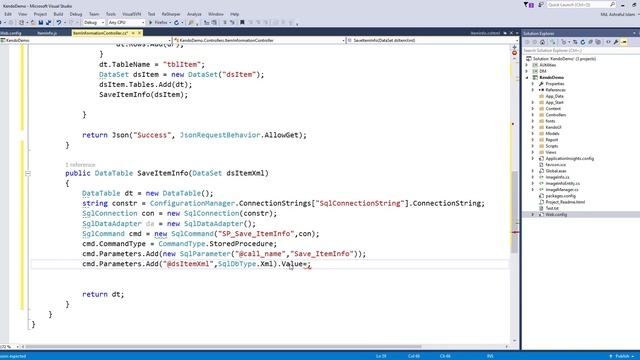Open the Build menu
This screenshot has height=360, width=640.
(58, 14)
